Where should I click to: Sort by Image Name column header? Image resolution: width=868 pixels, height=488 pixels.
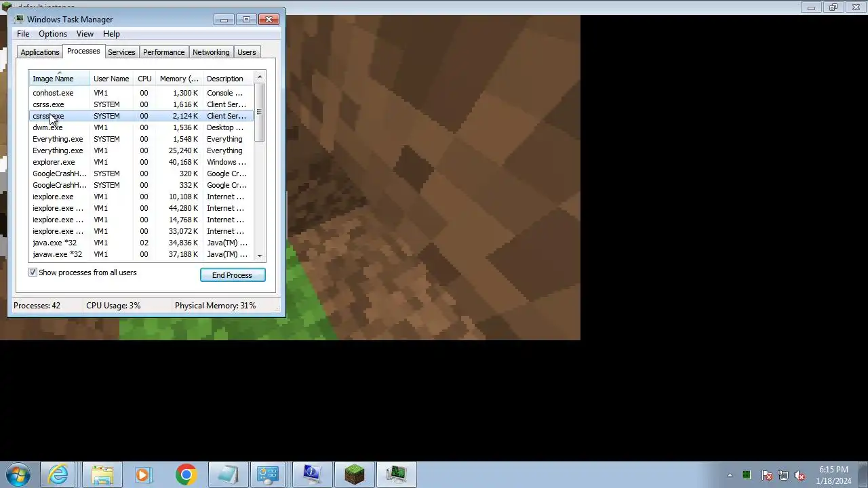[x=59, y=79]
